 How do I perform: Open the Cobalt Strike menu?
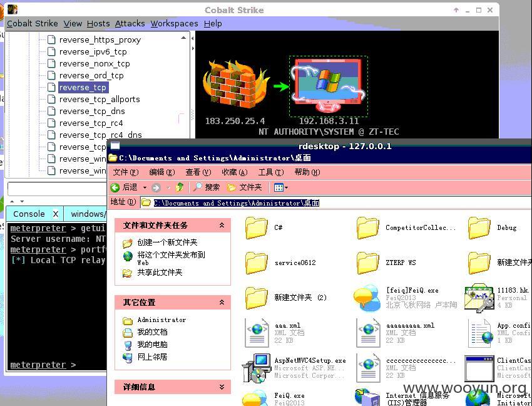(x=32, y=23)
